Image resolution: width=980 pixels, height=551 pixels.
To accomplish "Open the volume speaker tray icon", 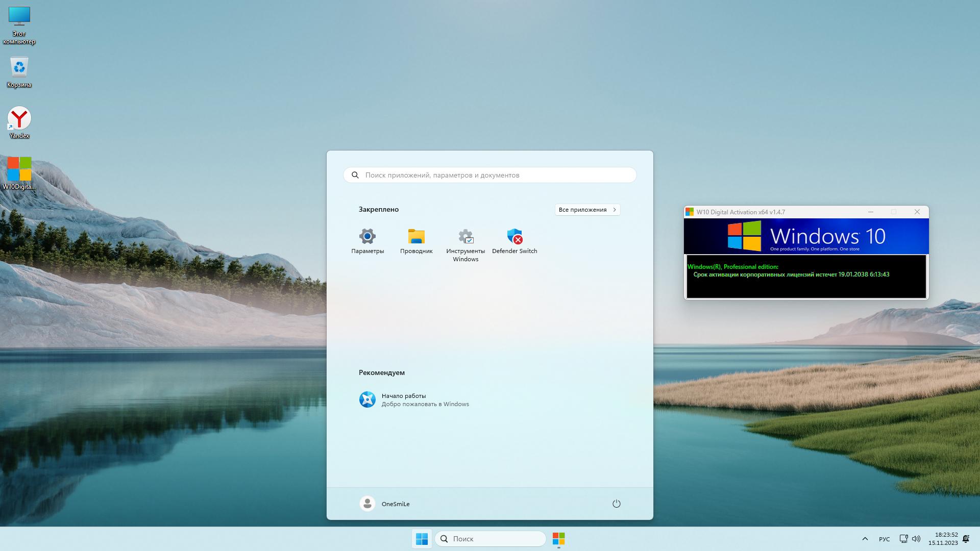I will tap(916, 539).
